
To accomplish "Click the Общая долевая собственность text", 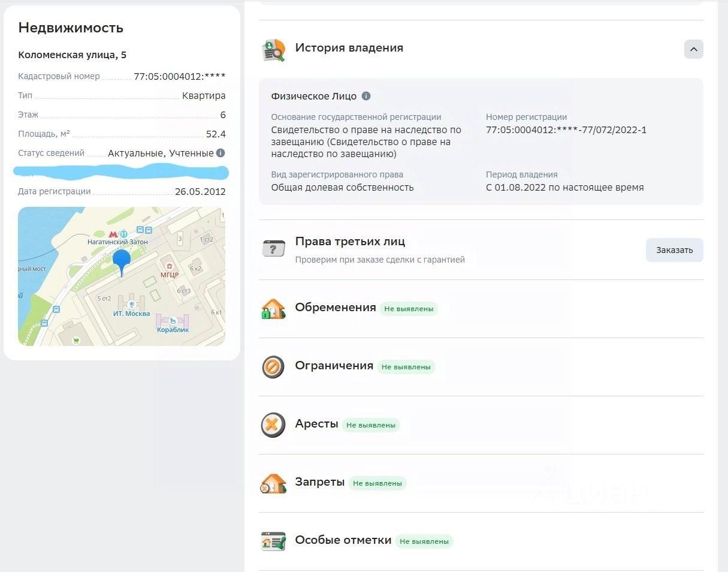I will click(342, 187).
